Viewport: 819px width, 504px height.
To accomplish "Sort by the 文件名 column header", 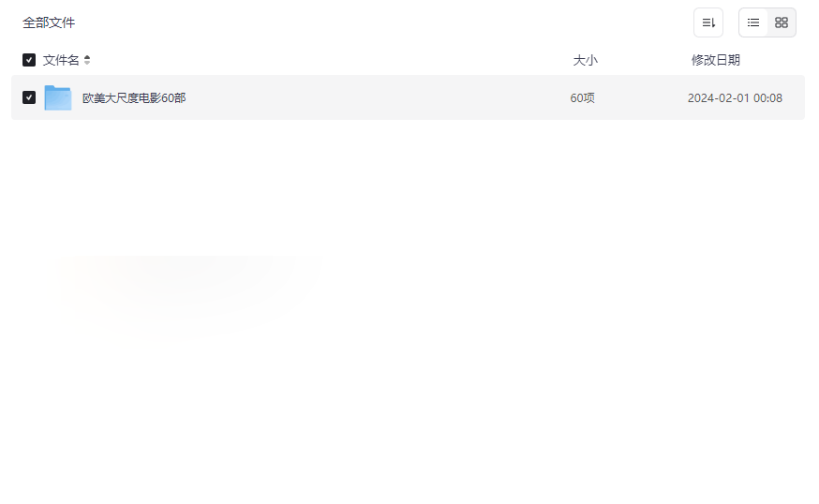I will click(x=61, y=60).
